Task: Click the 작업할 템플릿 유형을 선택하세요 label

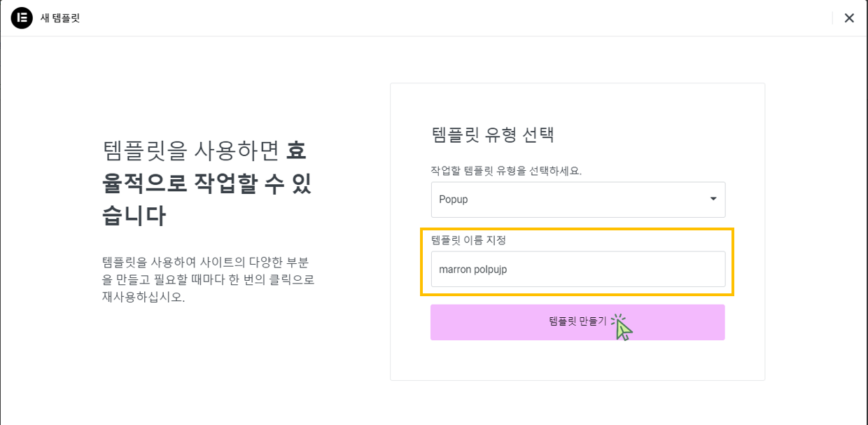Action: [506, 170]
